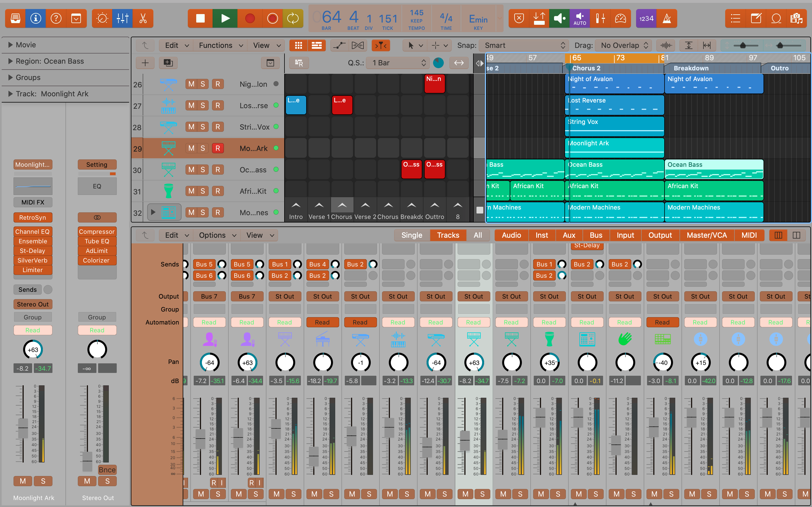The width and height of the screenshot is (812, 507).
Task: Open the Loop Browser icon
Action: pyautogui.click(x=776, y=18)
